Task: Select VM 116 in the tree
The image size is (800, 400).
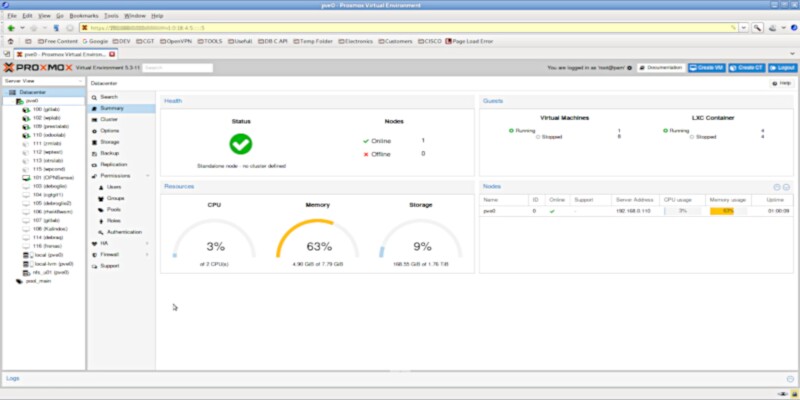Action: pos(47,246)
